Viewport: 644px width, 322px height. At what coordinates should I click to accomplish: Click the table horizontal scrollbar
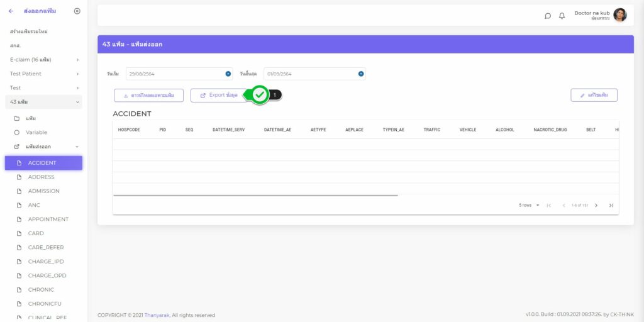tap(255, 196)
